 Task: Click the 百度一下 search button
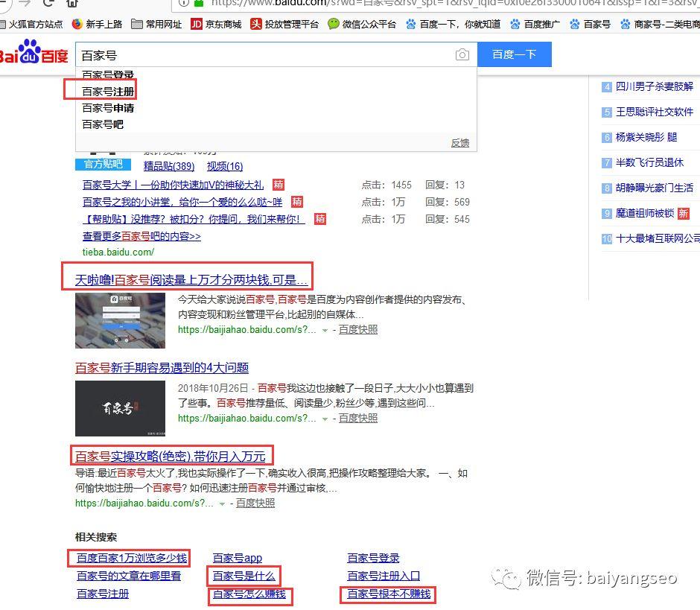pos(515,54)
